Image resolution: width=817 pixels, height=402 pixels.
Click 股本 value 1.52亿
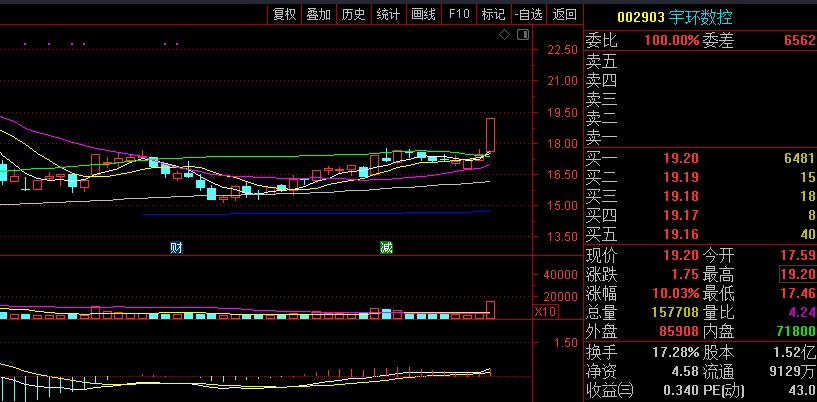[797, 353]
